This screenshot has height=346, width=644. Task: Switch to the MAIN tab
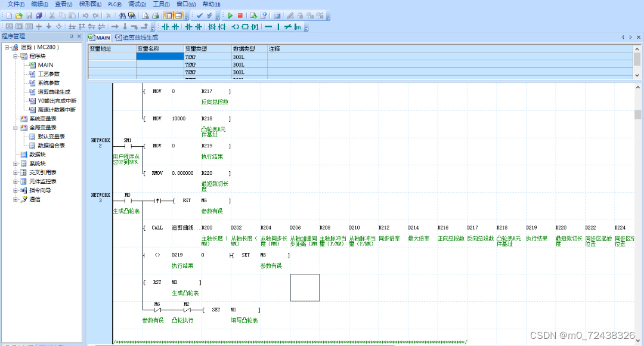[100, 38]
